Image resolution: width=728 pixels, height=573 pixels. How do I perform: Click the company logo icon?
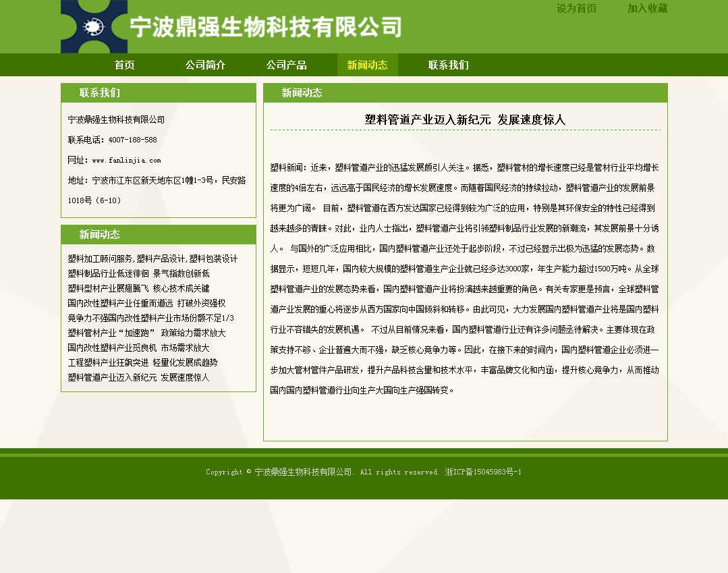pyautogui.click(x=94, y=27)
